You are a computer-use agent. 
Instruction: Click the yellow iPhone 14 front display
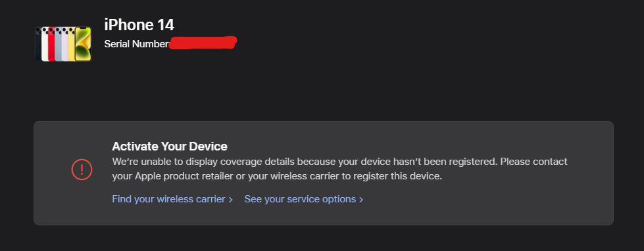83,44
